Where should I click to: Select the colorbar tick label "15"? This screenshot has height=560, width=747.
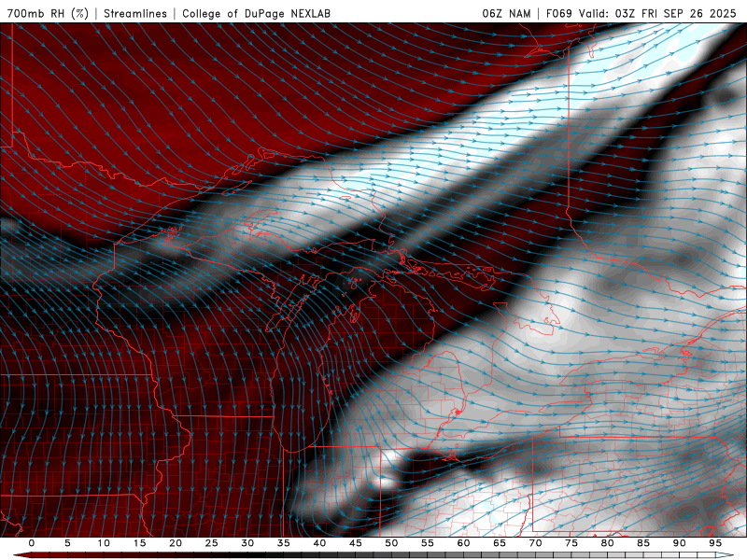139,543
